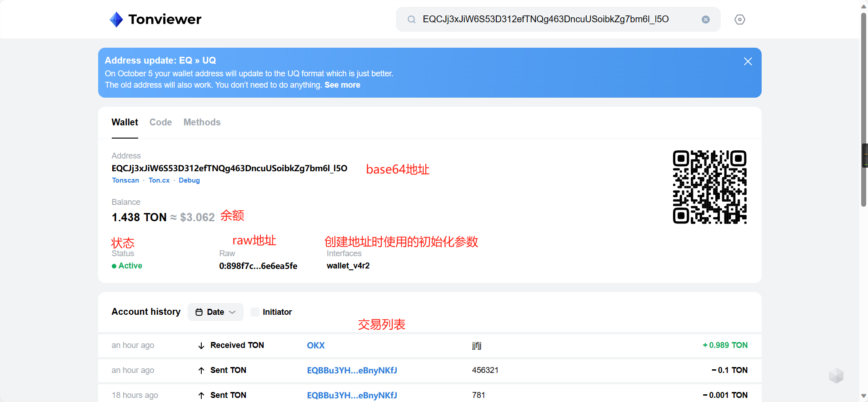The height and width of the screenshot is (402, 868).
Task: Open the Debug link
Action: [189, 180]
